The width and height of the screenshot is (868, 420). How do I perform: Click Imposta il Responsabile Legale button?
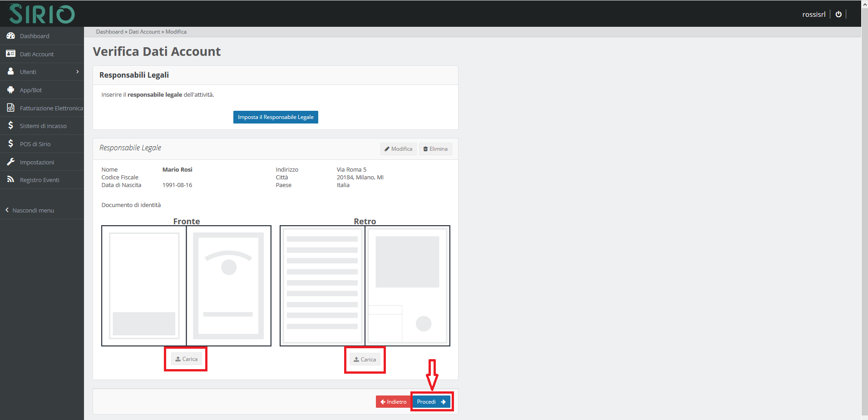click(275, 117)
